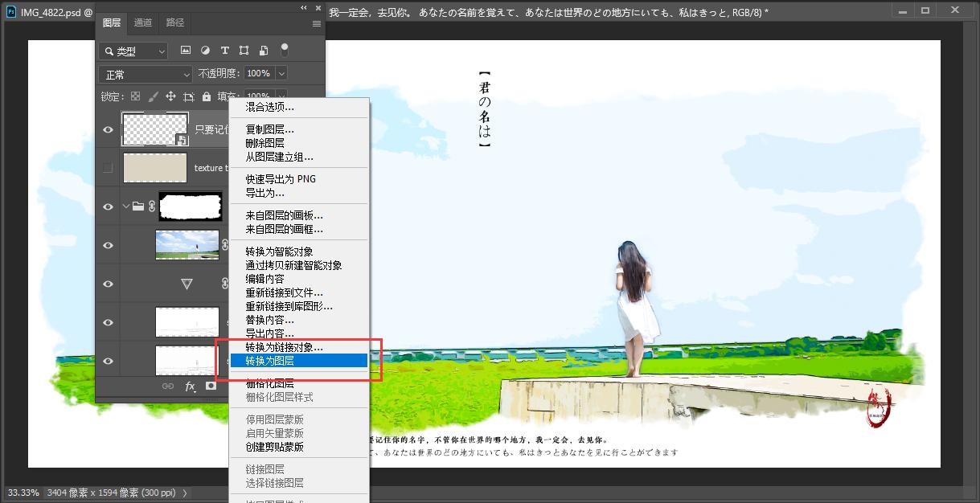Lock image pixels with brush icon
This screenshot has width=980, height=503.
pyautogui.click(x=153, y=96)
